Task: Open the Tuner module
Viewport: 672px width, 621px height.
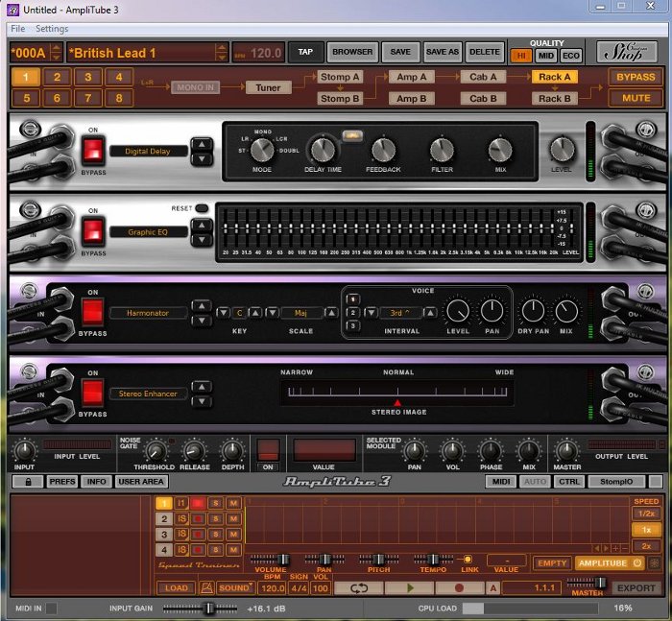Action: [268, 87]
